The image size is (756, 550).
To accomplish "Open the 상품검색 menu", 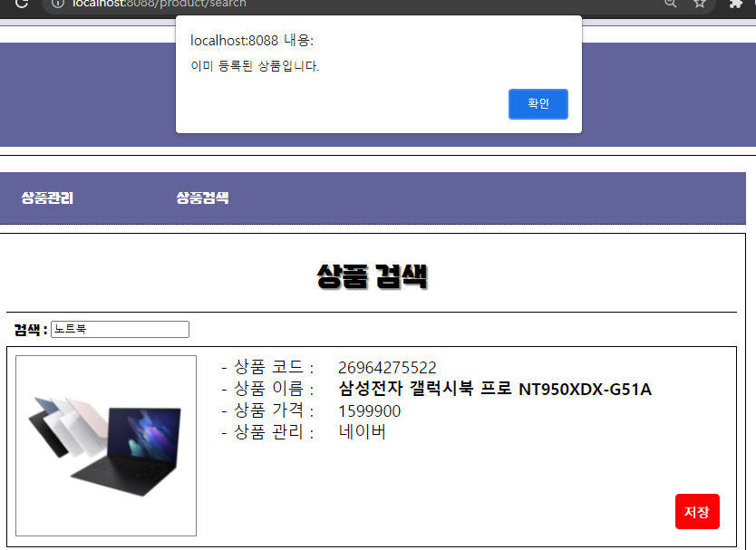I will click(202, 198).
